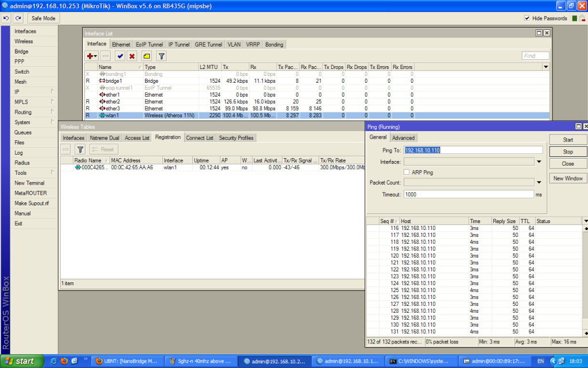The height and width of the screenshot is (368, 588).
Task: Expand the Interface dropdown in Ping window
Action: [x=539, y=162]
